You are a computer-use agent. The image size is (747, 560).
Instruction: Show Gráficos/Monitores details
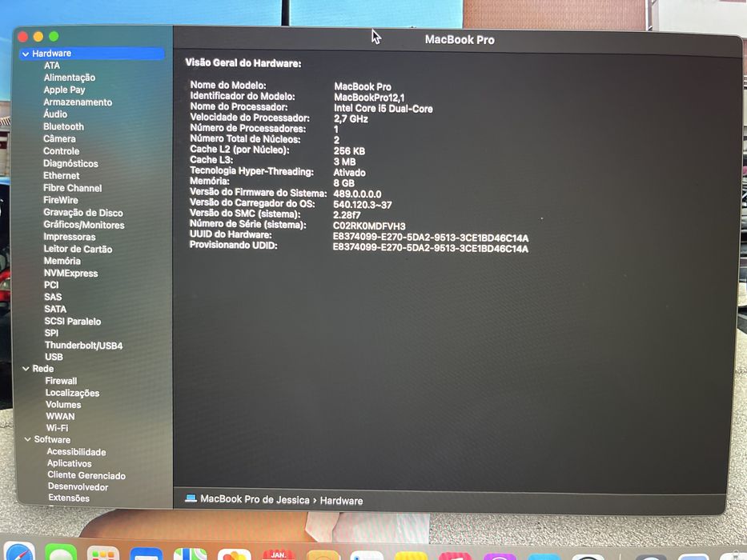point(84,225)
